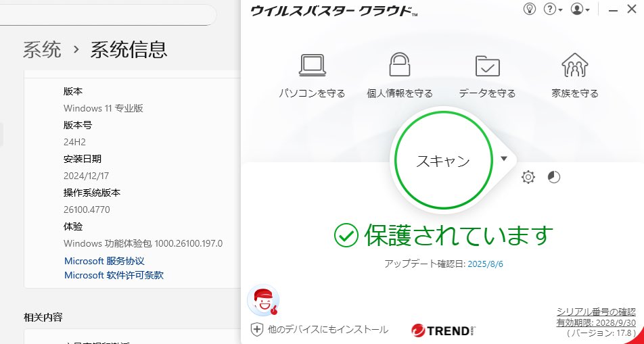Click the 保護されています status text

[x=459, y=236]
